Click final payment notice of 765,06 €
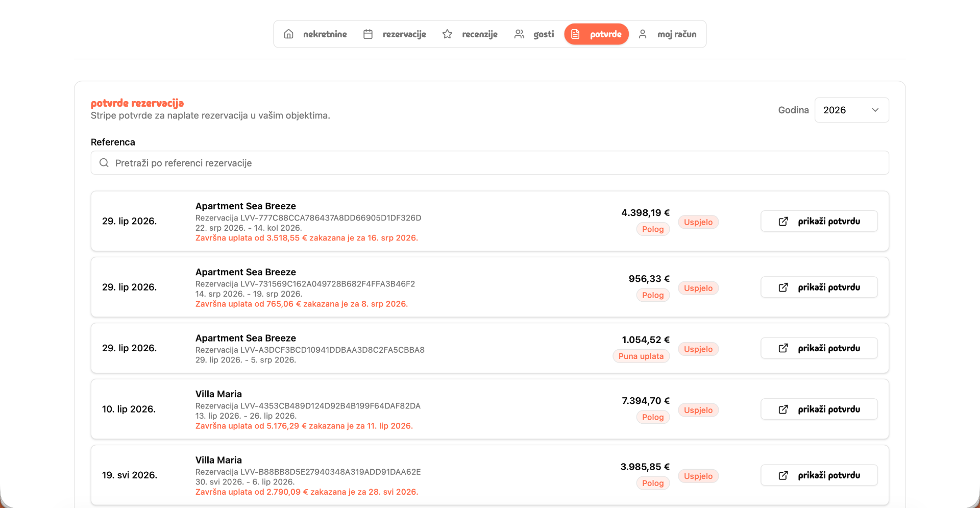The height and width of the screenshot is (508, 980). pyautogui.click(x=302, y=304)
